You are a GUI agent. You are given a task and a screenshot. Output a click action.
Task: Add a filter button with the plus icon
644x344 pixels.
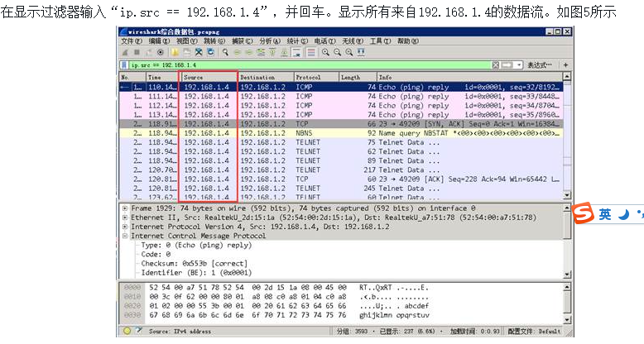[566, 64]
